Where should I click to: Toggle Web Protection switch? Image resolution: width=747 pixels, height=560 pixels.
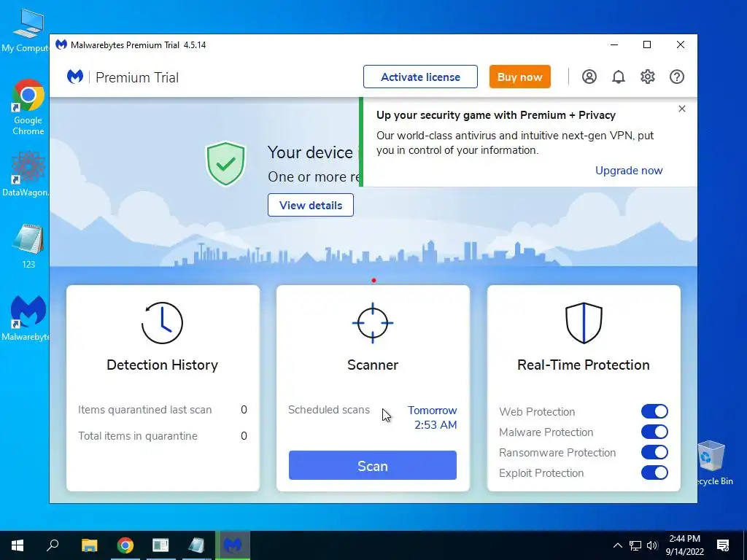coord(654,411)
